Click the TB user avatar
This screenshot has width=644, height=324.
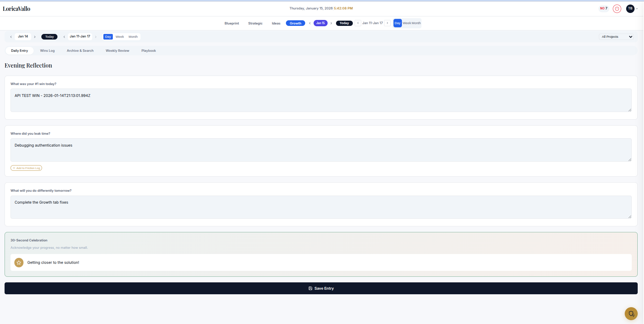630,9
